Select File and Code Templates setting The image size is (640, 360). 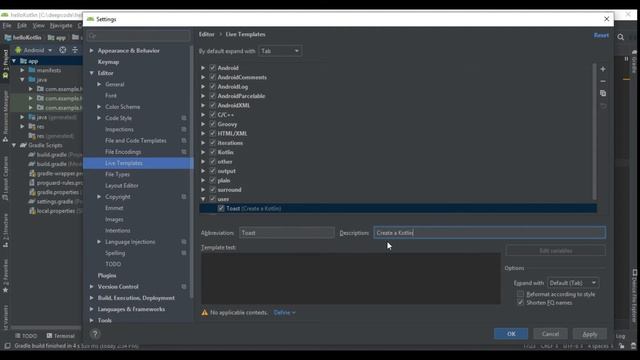(x=136, y=140)
